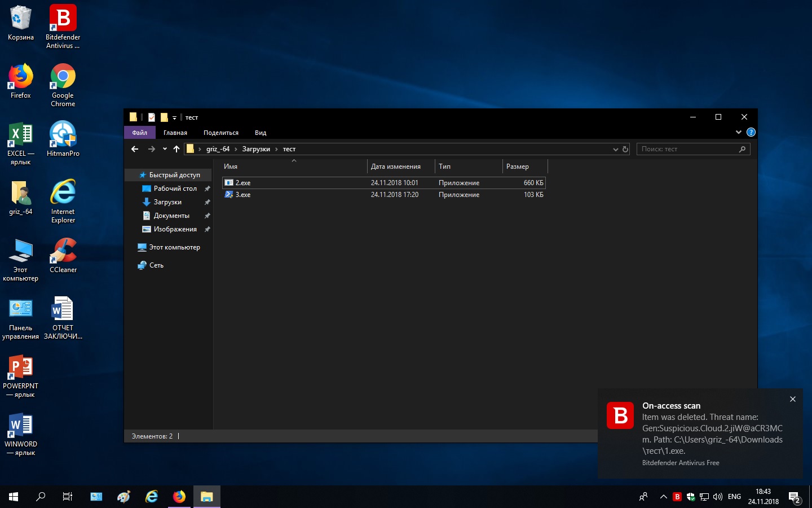Select the 3.exe file
The image size is (812, 508).
(243, 195)
